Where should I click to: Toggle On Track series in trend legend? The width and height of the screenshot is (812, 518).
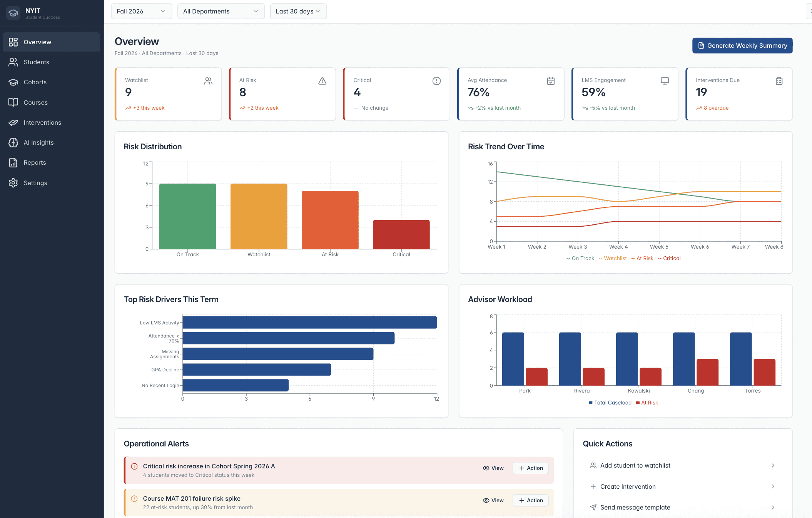pos(580,258)
